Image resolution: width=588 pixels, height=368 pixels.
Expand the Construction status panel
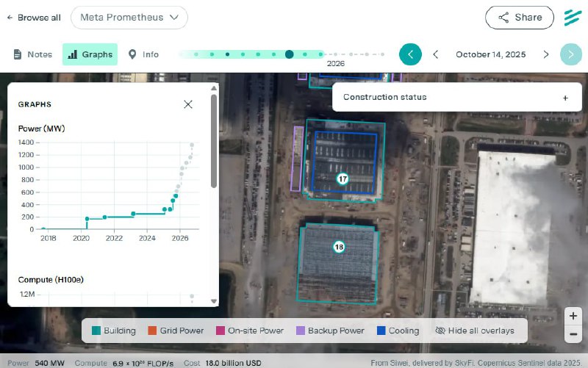(x=565, y=98)
